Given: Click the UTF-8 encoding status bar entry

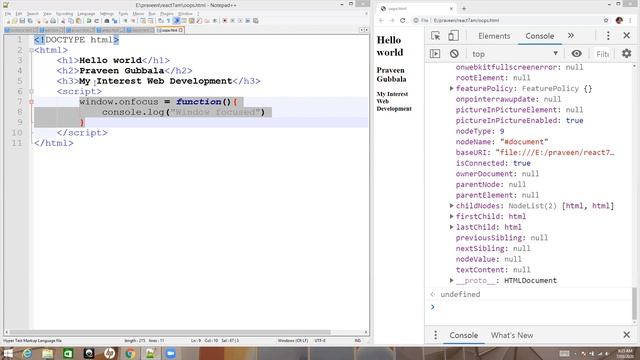Looking at the screenshot, I should click(320, 340).
